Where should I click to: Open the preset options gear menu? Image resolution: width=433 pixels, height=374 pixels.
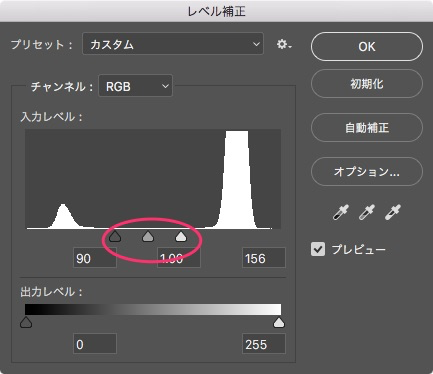click(284, 44)
